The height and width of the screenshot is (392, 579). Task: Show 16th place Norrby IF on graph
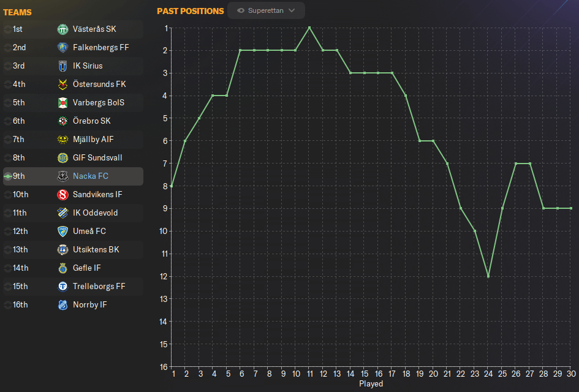coord(7,305)
